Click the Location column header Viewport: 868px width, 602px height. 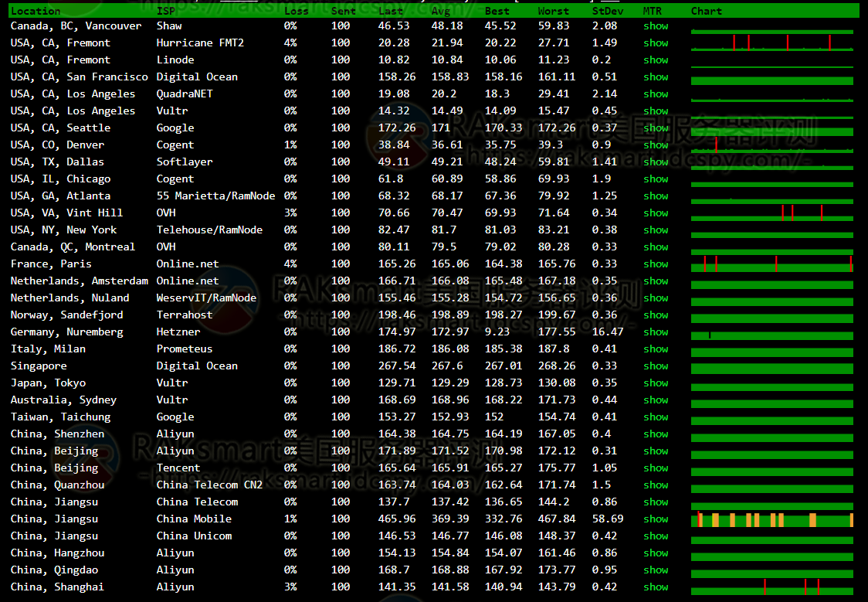pos(36,11)
